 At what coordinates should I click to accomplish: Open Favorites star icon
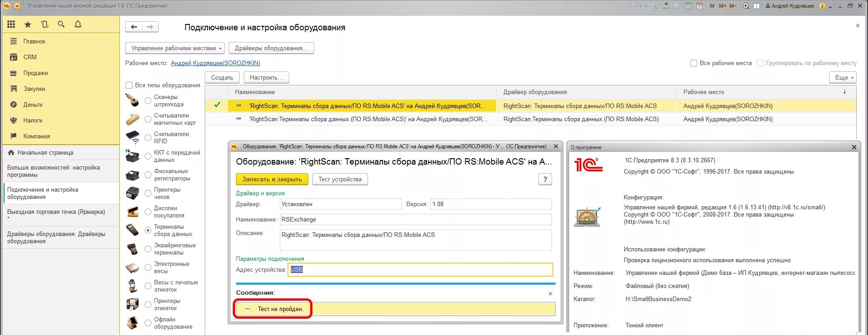click(28, 24)
